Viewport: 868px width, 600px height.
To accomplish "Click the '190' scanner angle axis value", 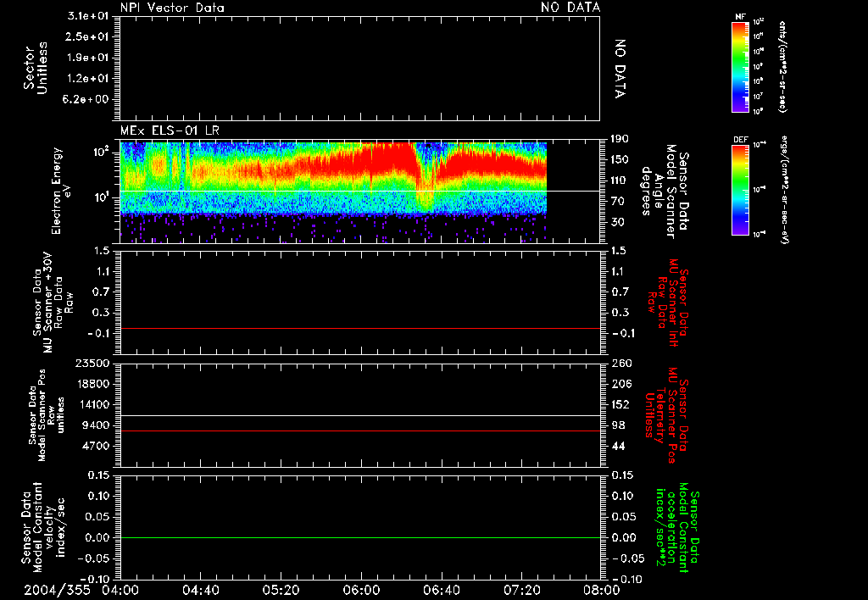I will tap(620, 139).
